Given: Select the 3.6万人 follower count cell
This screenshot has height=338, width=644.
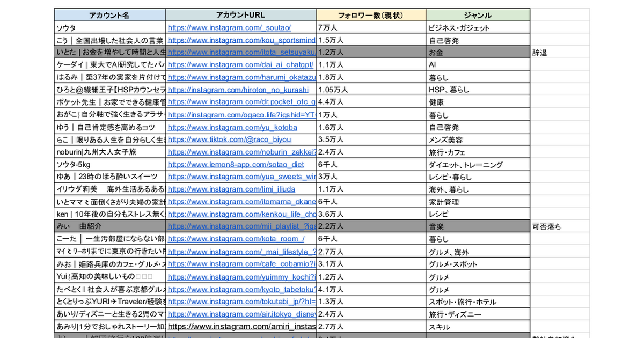Looking at the screenshot, I should pos(371,214).
